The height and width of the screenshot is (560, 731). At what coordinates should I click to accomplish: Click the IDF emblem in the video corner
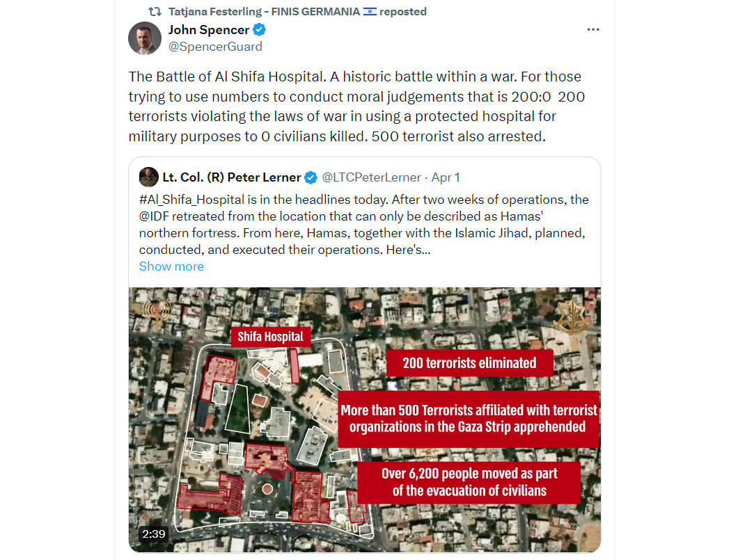pyautogui.click(x=572, y=317)
